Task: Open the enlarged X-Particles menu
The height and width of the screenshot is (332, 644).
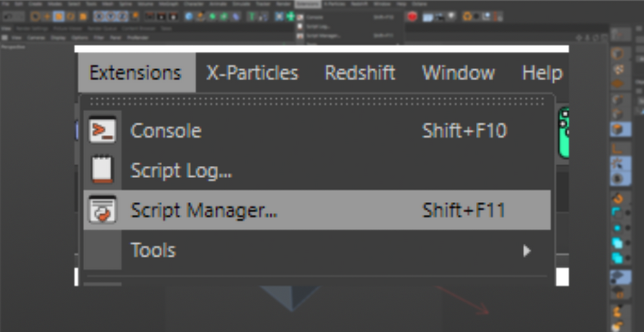Action: pos(252,72)
